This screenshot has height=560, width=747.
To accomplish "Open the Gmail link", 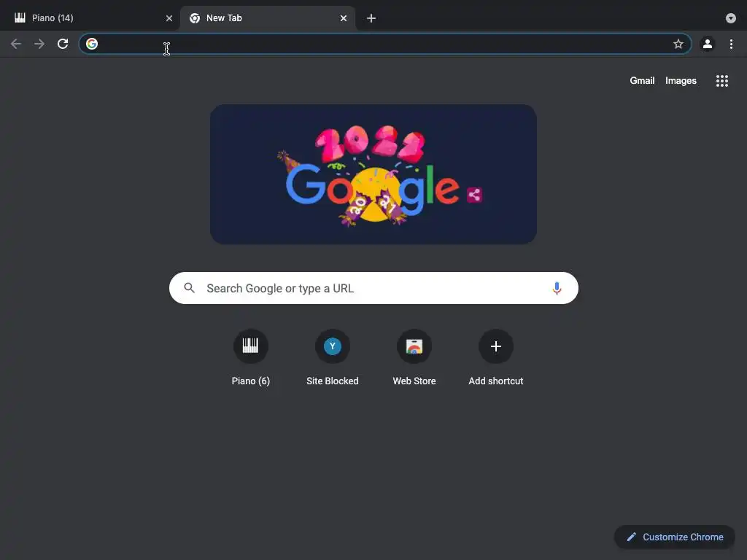I will 642,80.
